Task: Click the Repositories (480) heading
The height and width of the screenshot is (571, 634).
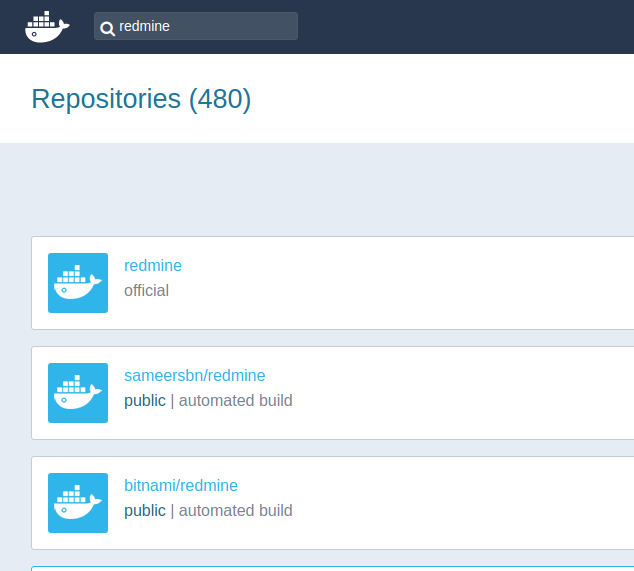Action: (x=141, y=99)
